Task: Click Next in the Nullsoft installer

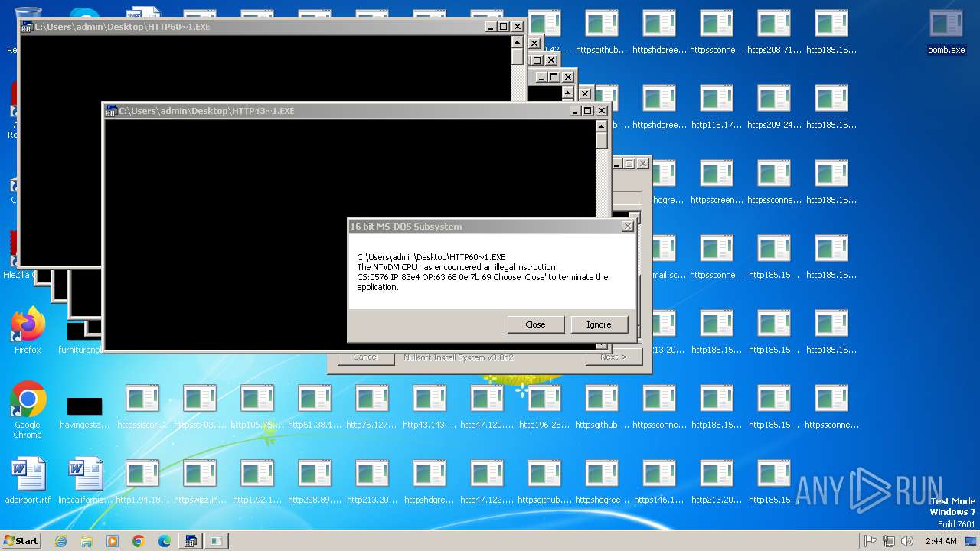Action: 613,357
